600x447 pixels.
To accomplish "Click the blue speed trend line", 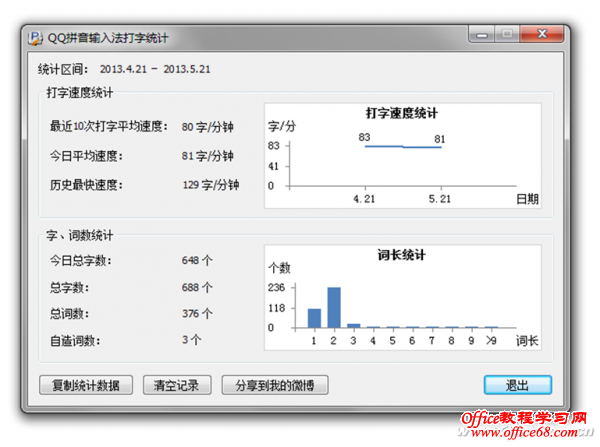I will (x=403, y=147).
